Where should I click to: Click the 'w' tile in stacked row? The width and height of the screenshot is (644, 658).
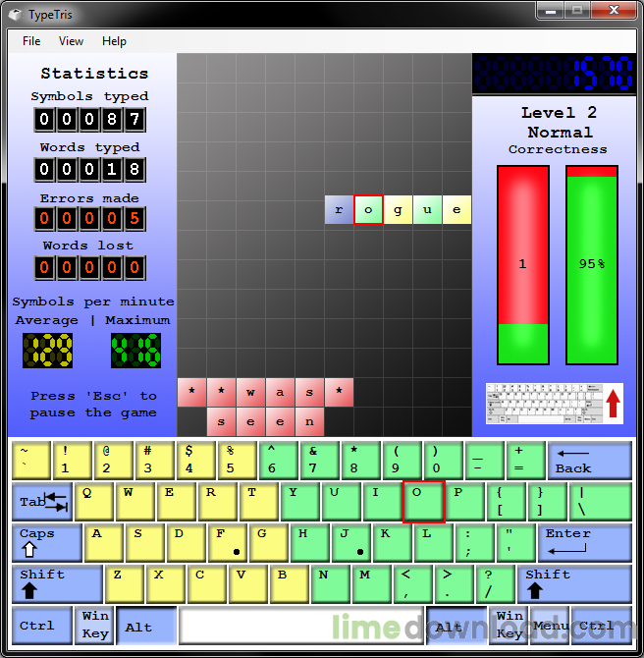coord(250,393)
